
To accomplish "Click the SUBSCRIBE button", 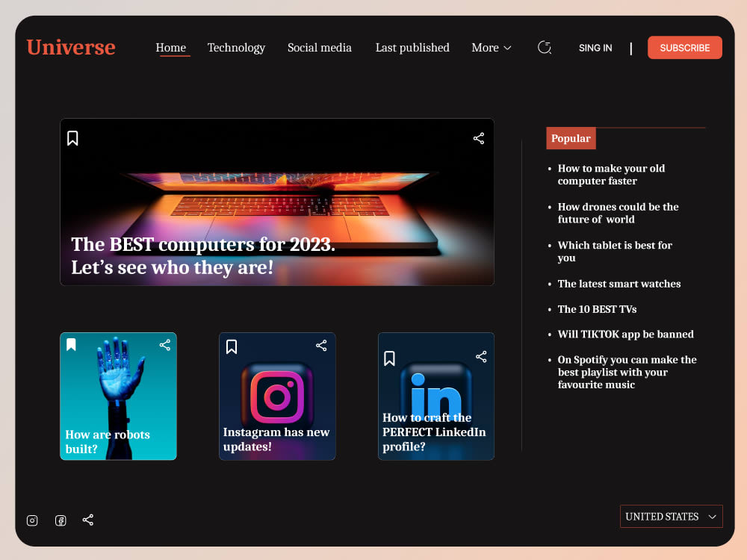I will [x=684, y=48].
